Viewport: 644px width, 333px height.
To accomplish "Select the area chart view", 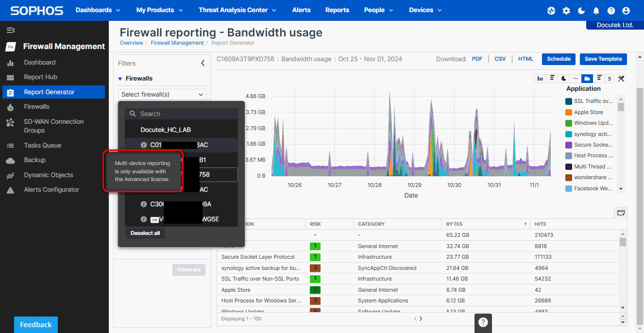I will (587, 79).
